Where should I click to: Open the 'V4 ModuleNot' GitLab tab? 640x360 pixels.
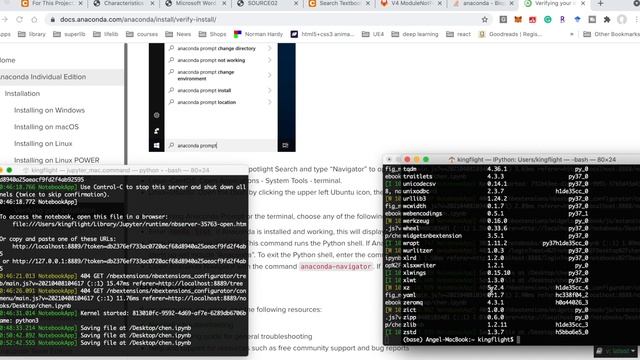coord(410,3)
